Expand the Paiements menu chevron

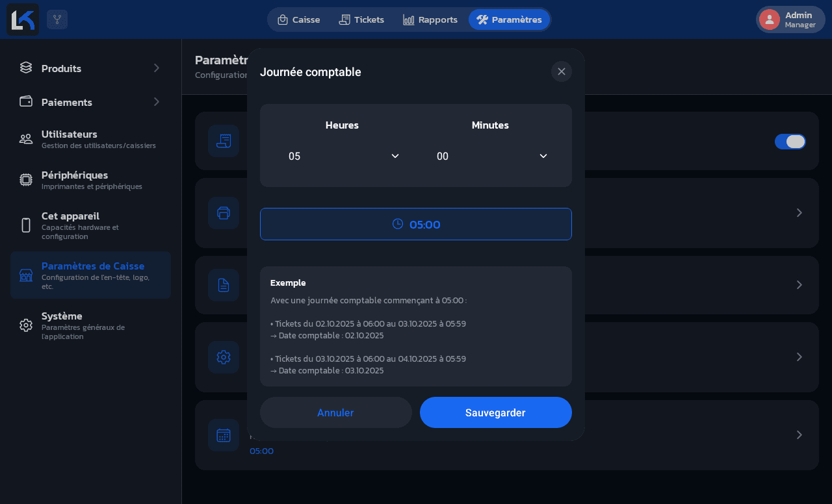pyautogui.click(x=156, y=101)
